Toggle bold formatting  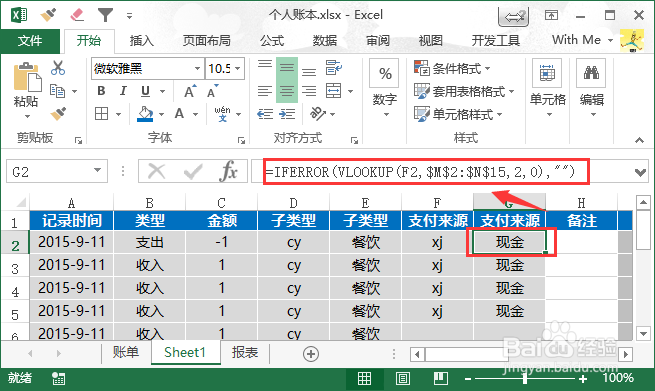click(101, 91)
